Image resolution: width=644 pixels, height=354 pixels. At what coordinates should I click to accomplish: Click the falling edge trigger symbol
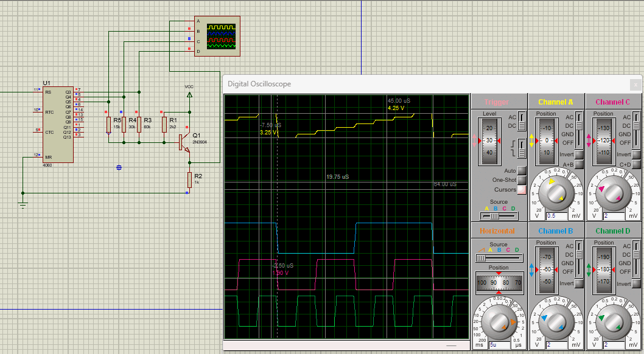(x=514, y=153)
